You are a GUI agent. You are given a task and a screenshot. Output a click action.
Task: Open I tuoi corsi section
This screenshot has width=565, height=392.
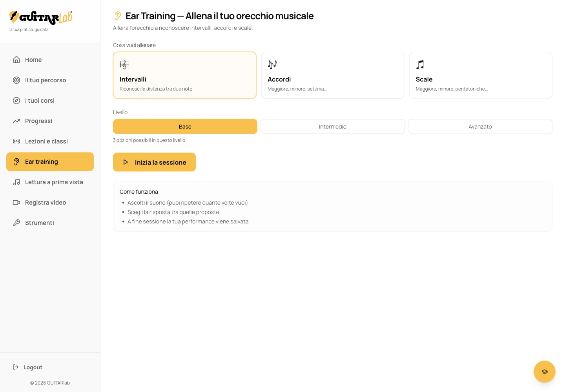tap(50, 100)
